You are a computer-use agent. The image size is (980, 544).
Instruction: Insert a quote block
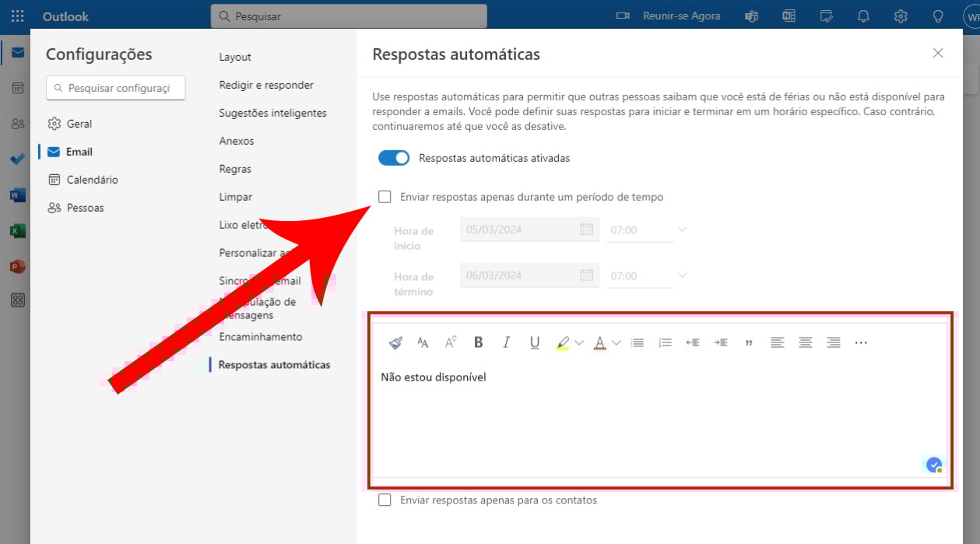coord(749,342)
